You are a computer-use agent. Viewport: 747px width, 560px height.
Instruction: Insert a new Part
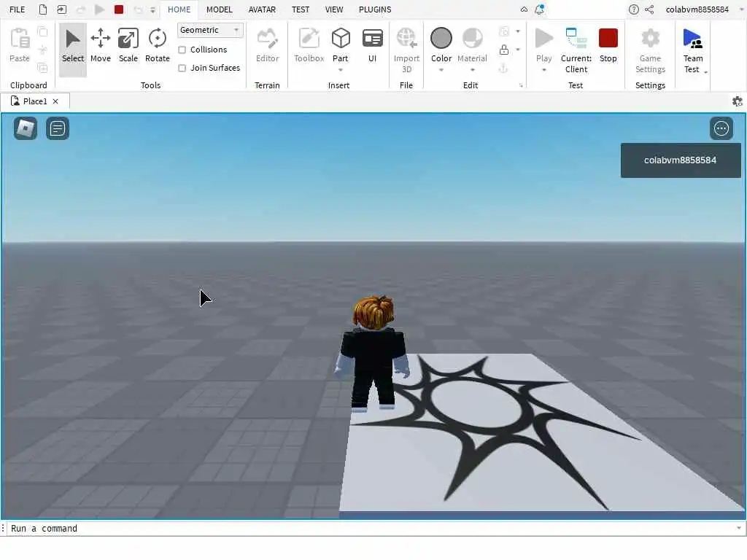[x=341, y=45]
